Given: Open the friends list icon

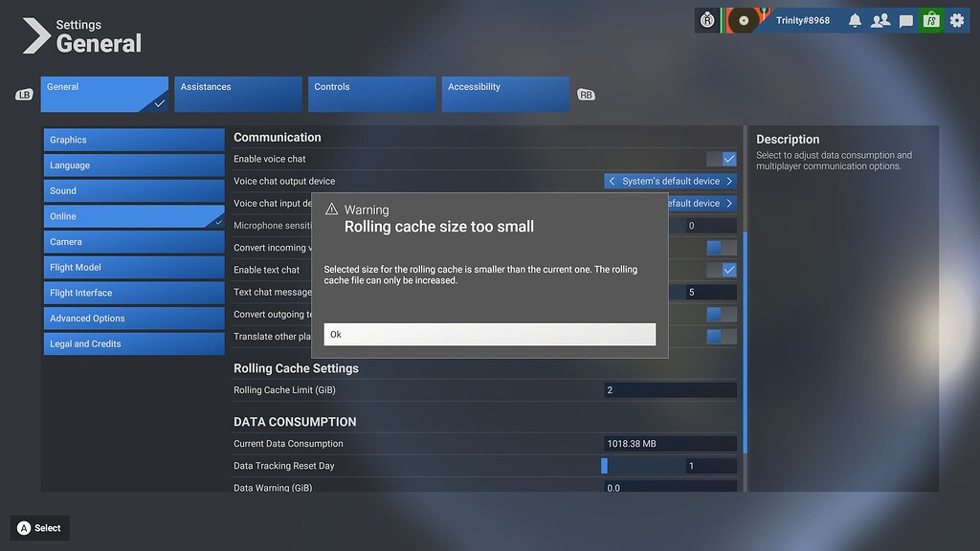Looking at the screenshot, I should coord(880,19).
